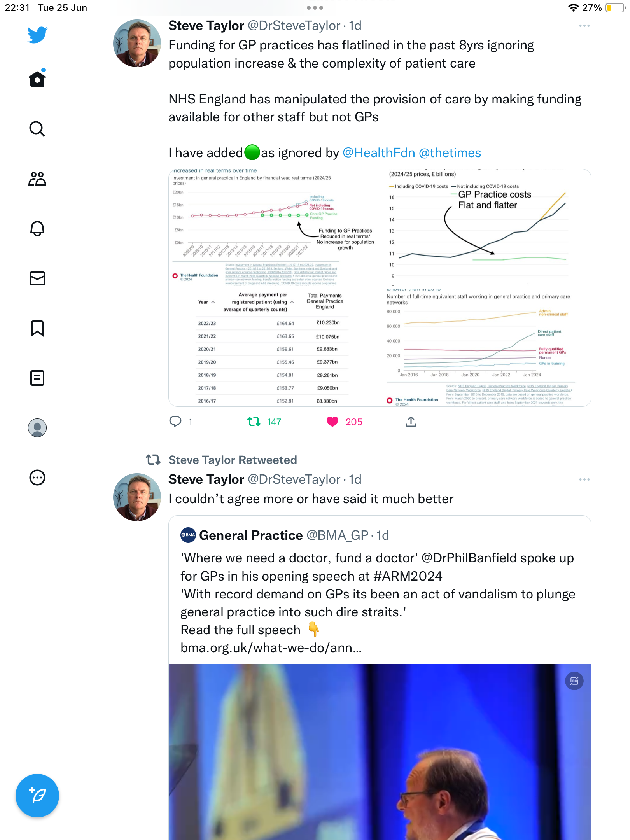Image resolution: width=630 pixels, height=840 pixels.
Task: Open overflow menu on retweeted tweet
Action: pyautogui.click(x=584, y=479)
